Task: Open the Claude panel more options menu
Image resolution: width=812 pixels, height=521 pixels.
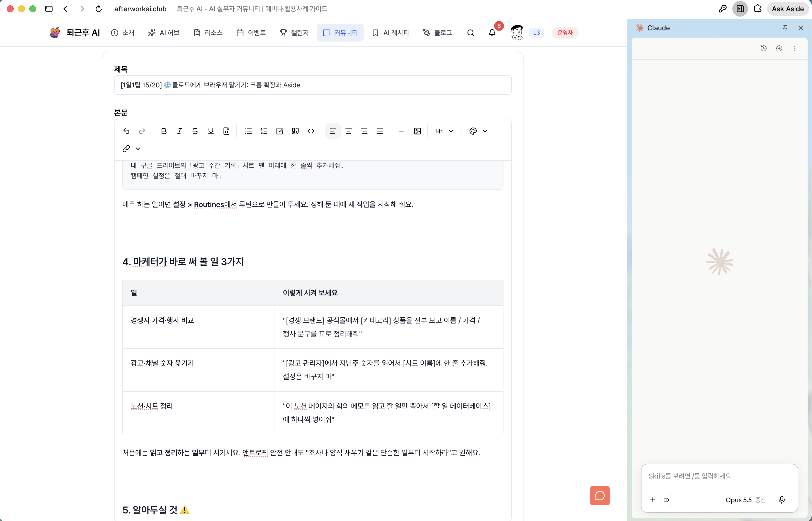Action: [x=795, y=48]
